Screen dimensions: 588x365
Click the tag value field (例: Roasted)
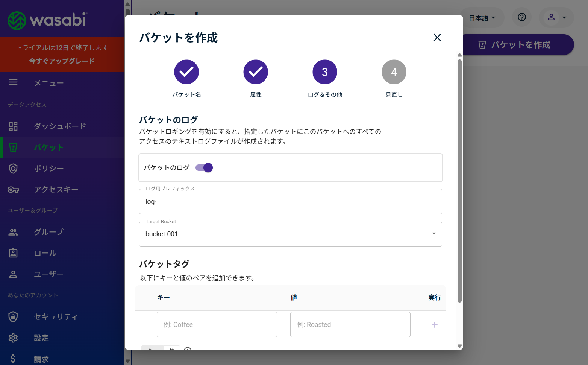click(x=350, y=324)
